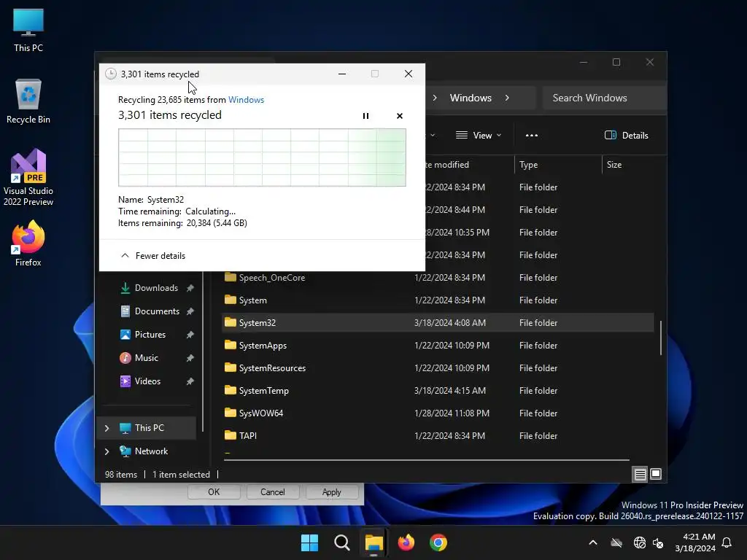Click the 1/28/2024 11:08 PM date cell

[x=452, y=413]
